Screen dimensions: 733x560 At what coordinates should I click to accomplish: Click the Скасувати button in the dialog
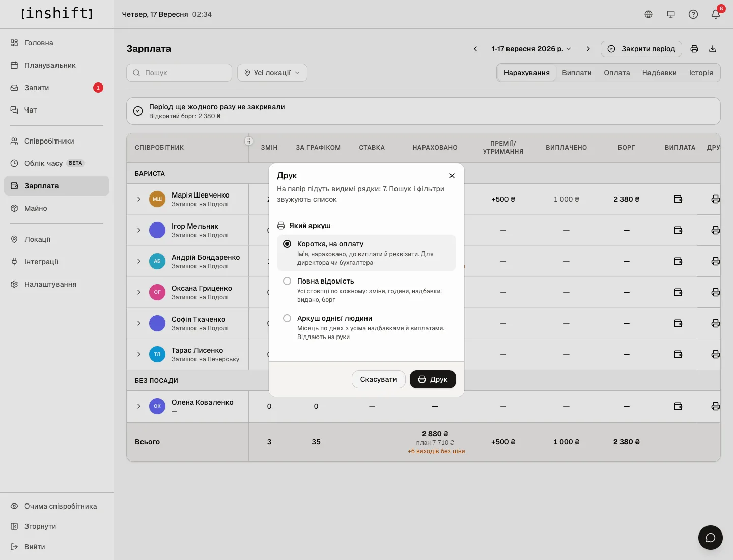[x=378, y=379]
